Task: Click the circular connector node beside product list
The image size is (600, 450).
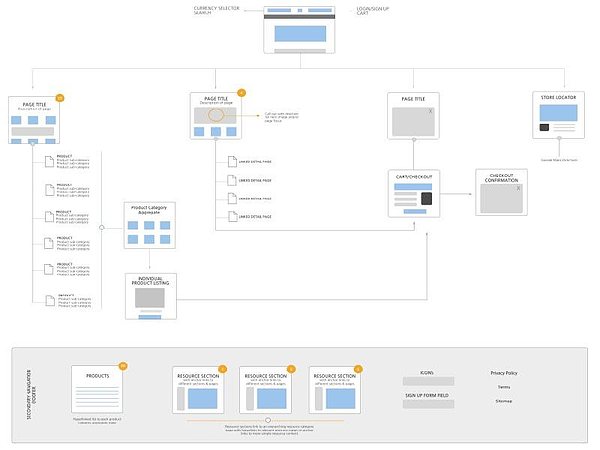Action: point(102,227)
